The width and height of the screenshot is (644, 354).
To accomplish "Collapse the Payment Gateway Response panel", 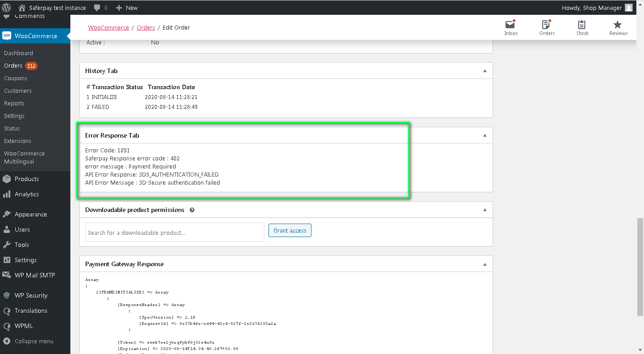I will coord(484,264).
